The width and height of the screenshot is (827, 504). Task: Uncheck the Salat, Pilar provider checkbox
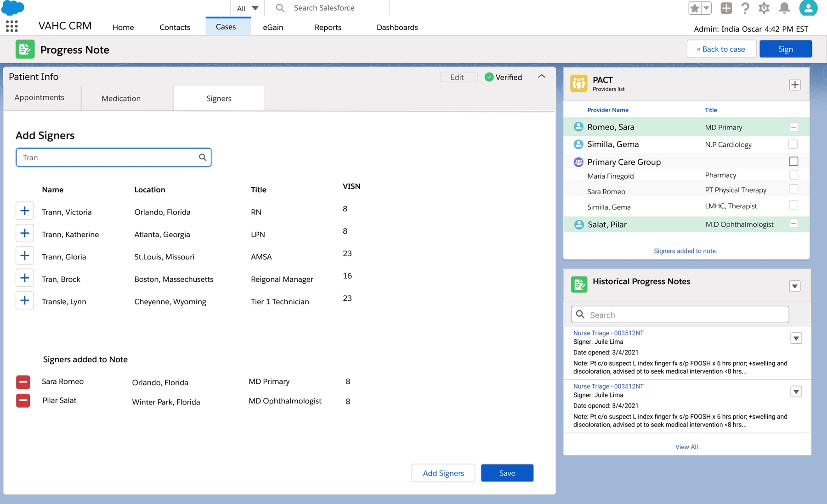(x=793, y=224)
